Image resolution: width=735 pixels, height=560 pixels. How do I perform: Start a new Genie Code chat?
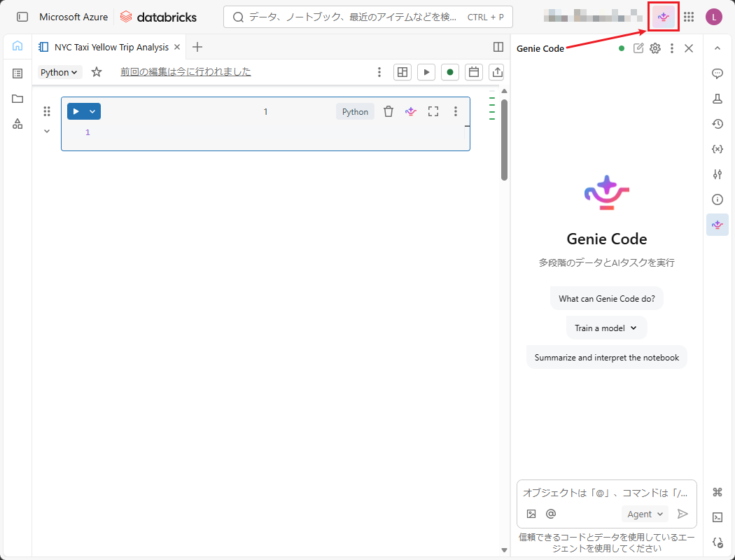point(638,48)
